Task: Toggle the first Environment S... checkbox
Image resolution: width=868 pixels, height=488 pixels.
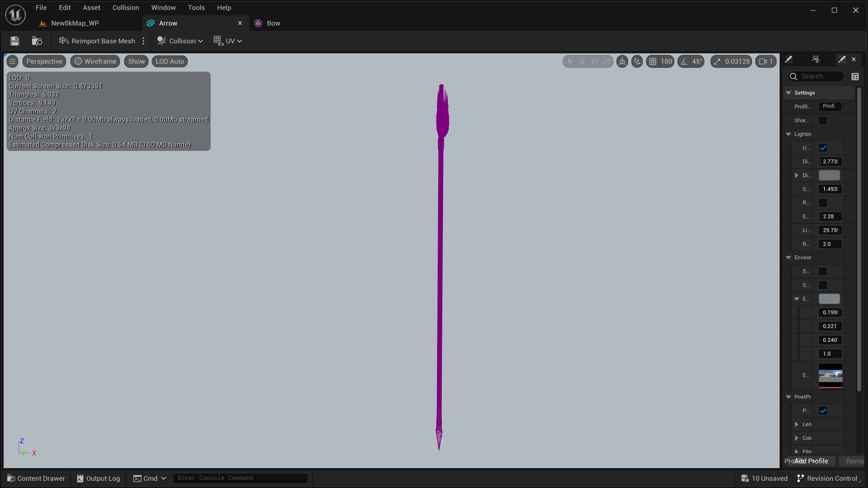Action: click(x=823, y=272)
